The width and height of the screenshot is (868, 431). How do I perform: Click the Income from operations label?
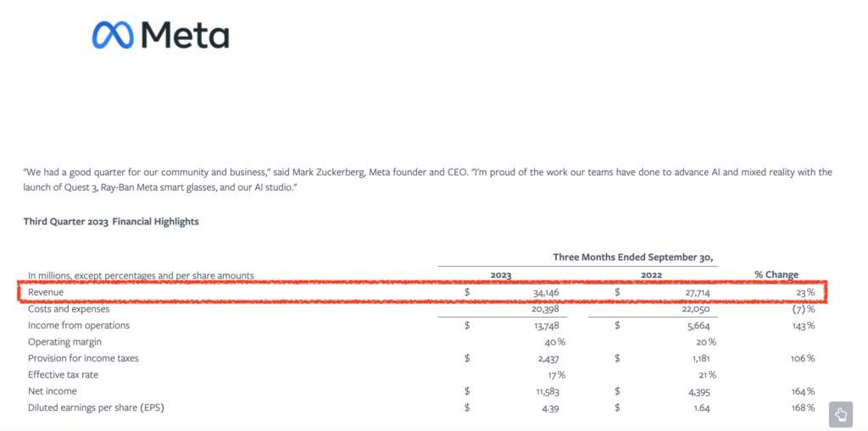coord(79,325)
